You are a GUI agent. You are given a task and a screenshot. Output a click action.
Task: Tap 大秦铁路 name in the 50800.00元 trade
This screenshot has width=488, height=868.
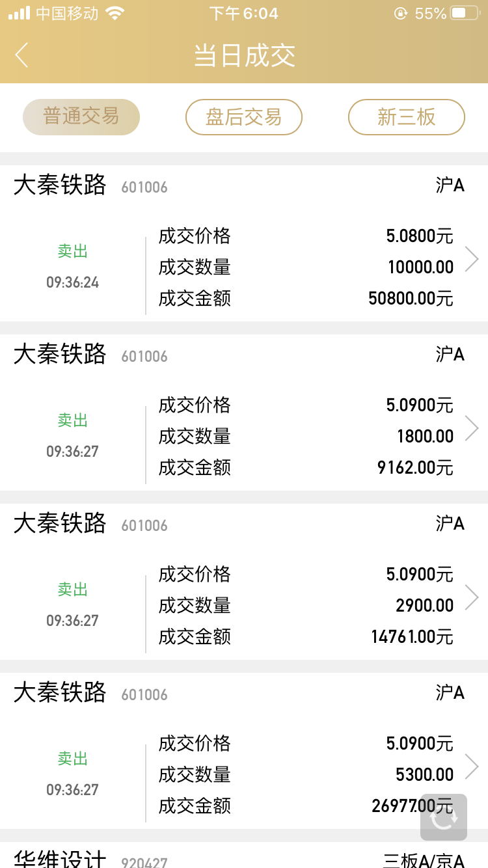click(60, 185)
